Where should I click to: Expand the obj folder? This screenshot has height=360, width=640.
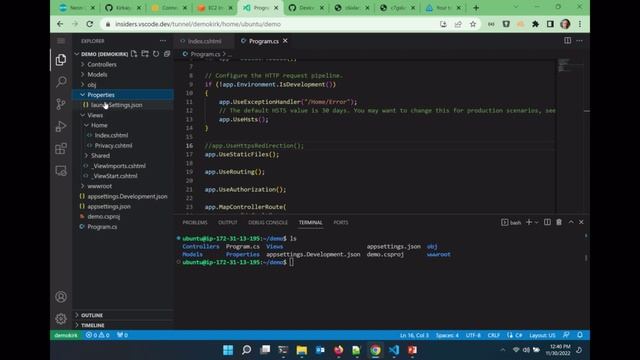tap(91, 85)
